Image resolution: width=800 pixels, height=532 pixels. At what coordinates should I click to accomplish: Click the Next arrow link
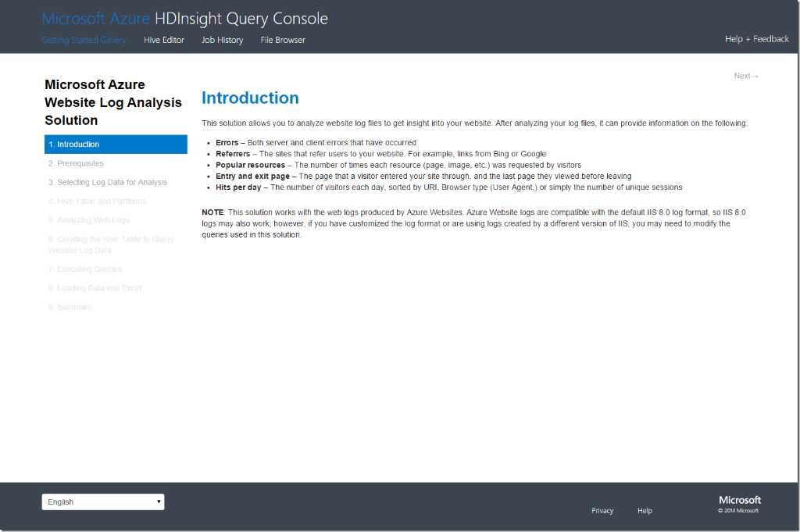coord(746,76)
